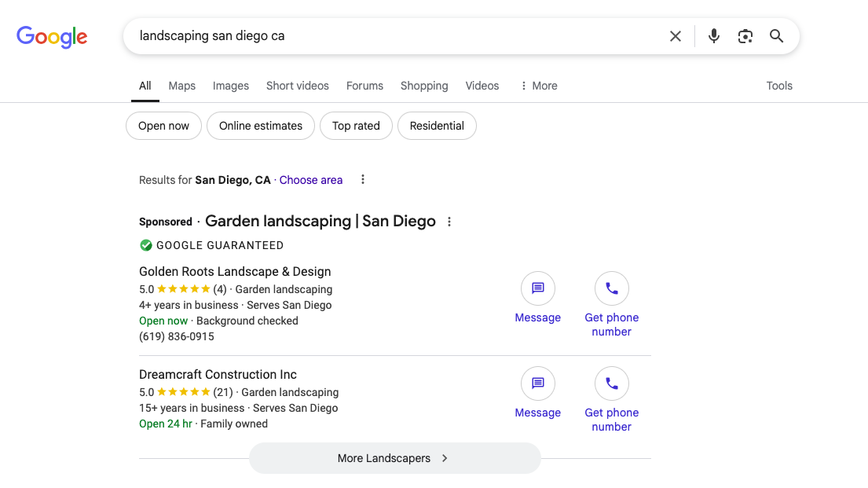The height and width of the screenshot is (488, 868).
Task: Get phone number for Dreamcraft Construction
Action: pos(612,400)
